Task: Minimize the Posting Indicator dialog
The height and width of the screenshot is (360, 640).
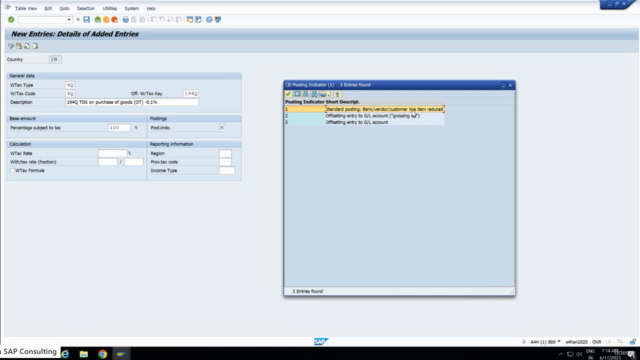Action: (503, 85)
